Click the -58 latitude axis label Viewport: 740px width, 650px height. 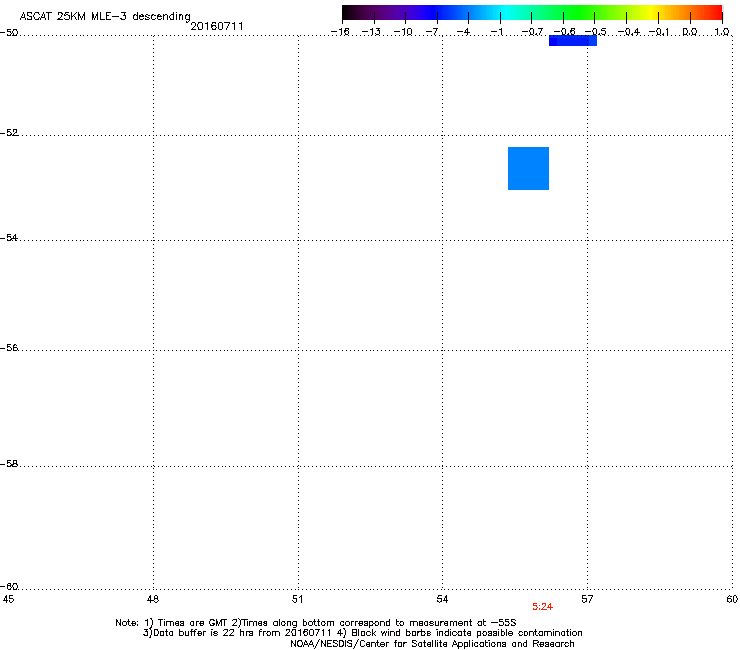[x=9, y=464]
